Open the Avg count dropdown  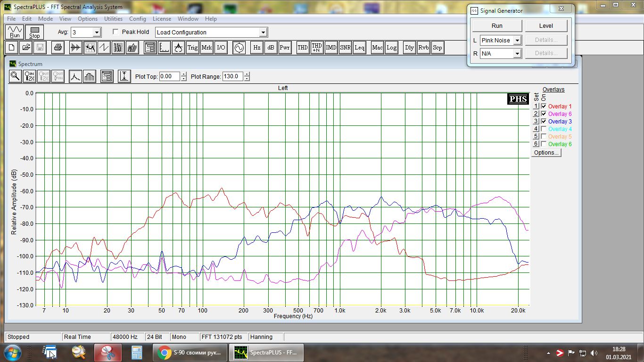(97, 33)
